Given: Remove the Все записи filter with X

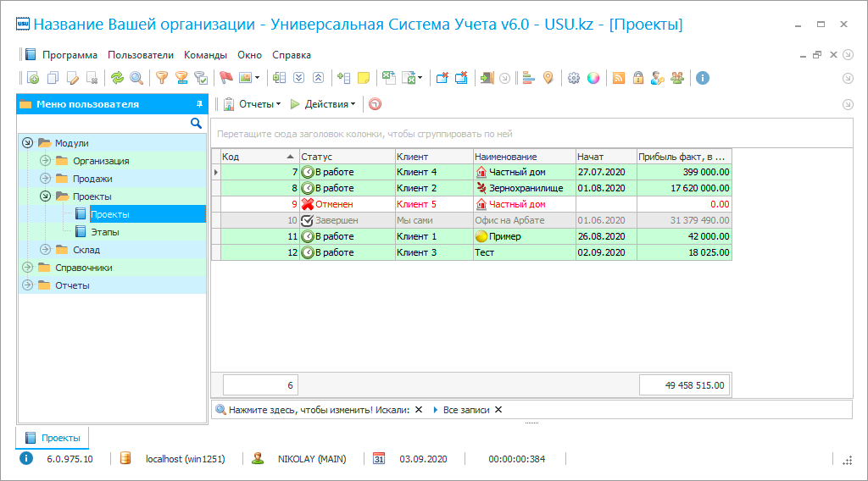Looking at the screenshot, I should (x=498, y=410).
